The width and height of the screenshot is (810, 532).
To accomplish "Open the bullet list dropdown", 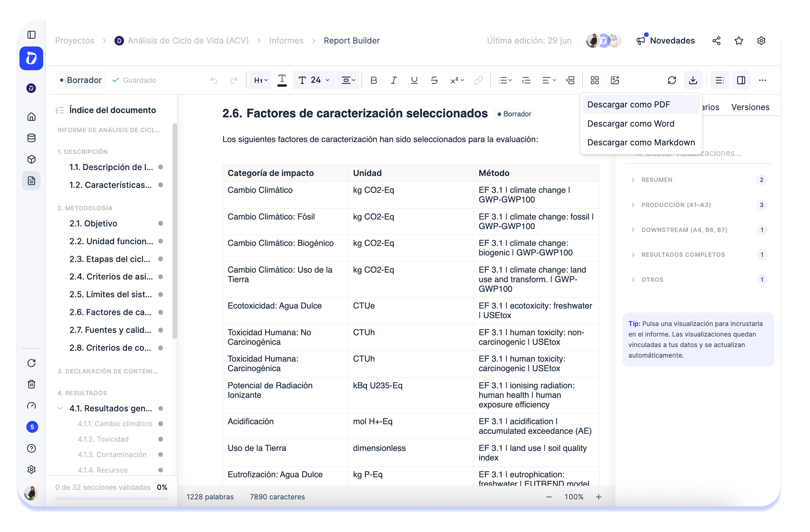I will tap(505, 80).
